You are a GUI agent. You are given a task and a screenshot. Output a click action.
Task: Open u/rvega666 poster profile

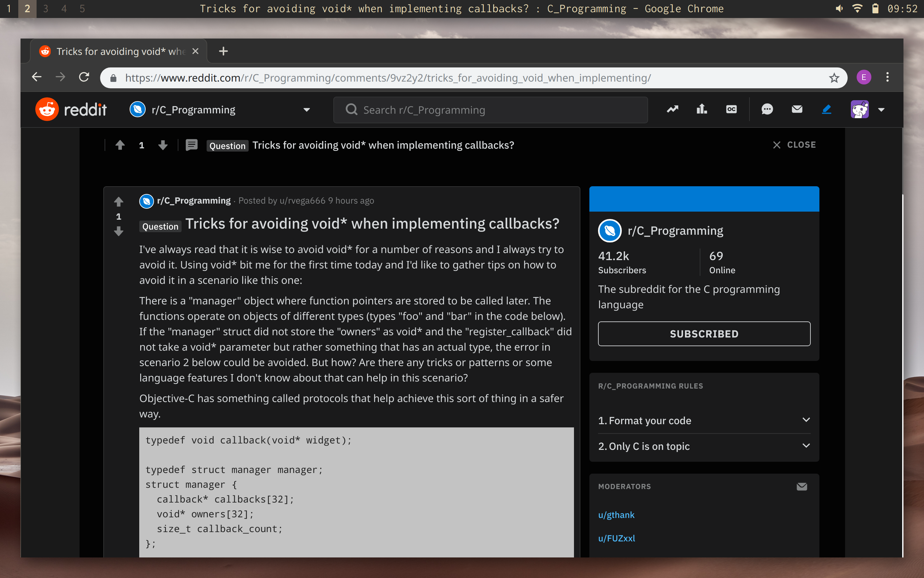(x=303, y=201)
